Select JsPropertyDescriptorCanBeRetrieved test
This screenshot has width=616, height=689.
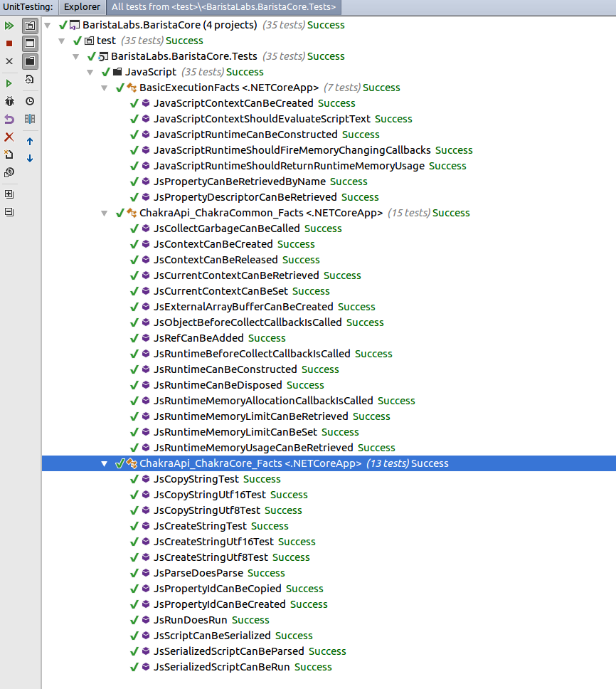tap(245, 197)
